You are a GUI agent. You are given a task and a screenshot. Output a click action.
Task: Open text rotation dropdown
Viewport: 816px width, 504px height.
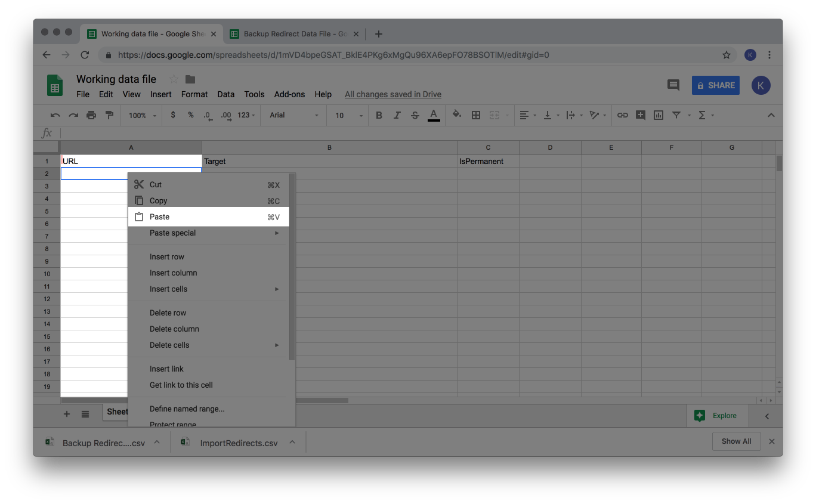coord(596,115)
